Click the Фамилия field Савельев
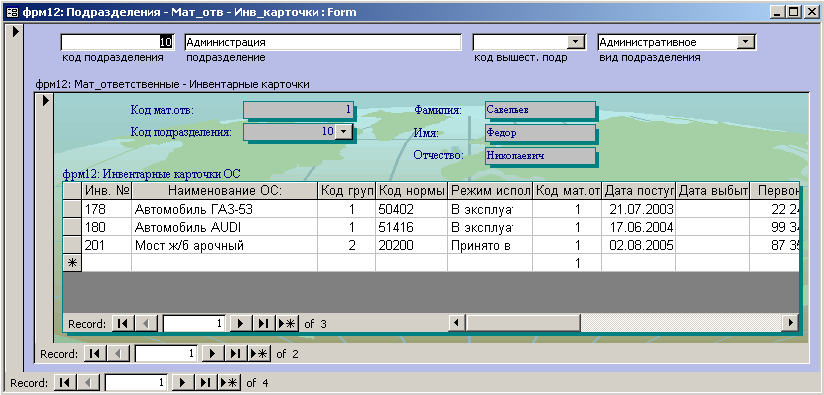This screenshot has width=824, height=395. tap(540, 110)
